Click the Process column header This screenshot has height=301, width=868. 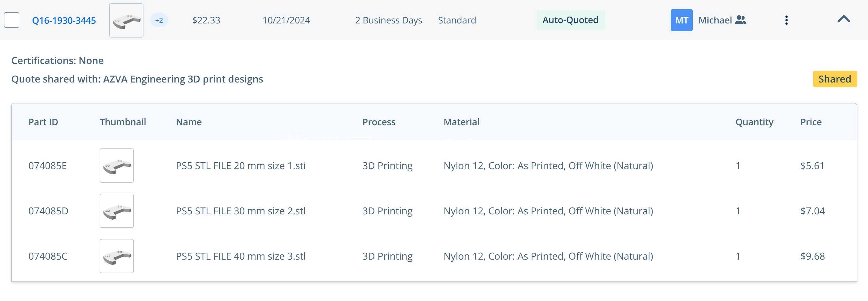click(379, 122)
